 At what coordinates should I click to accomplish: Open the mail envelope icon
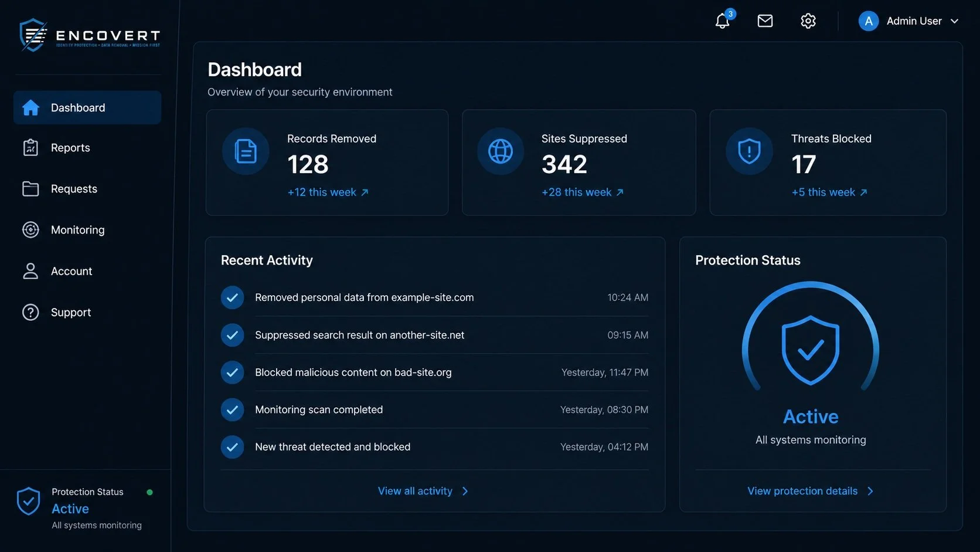click(765, 21)
